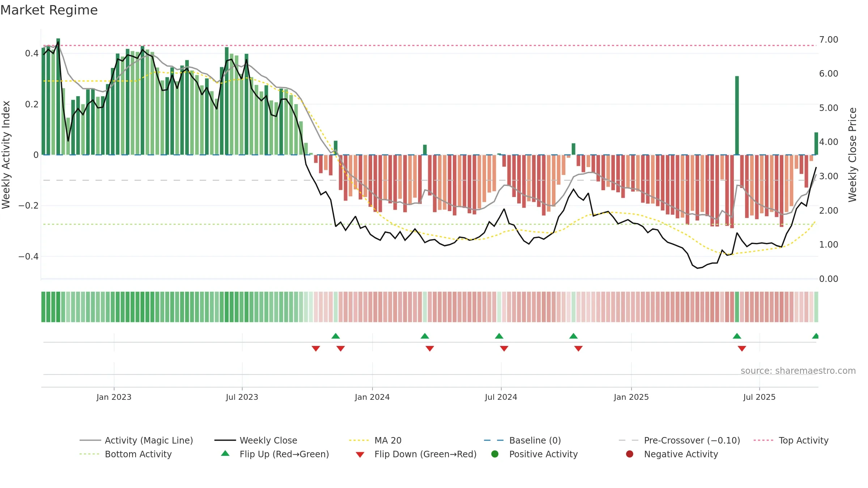868x488 pixels.
Task: Toggle Baseline (0) legend entry
Action: [x=522, y=440]
